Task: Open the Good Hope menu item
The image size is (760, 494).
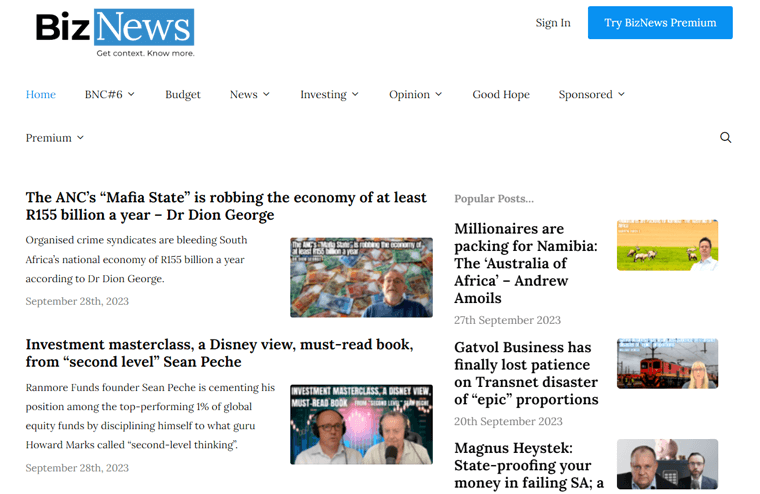Action: pyautogui.click(x=501, y=95)
